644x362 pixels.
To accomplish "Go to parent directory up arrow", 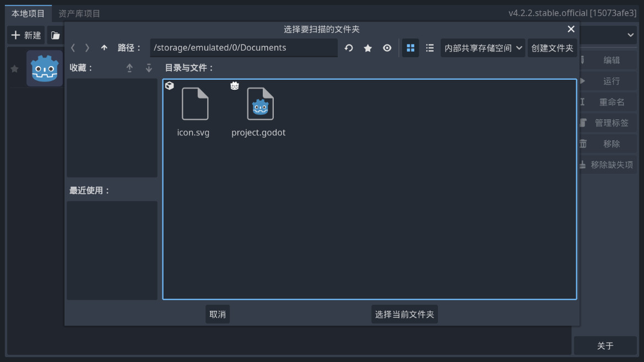I will coord(104,48).
